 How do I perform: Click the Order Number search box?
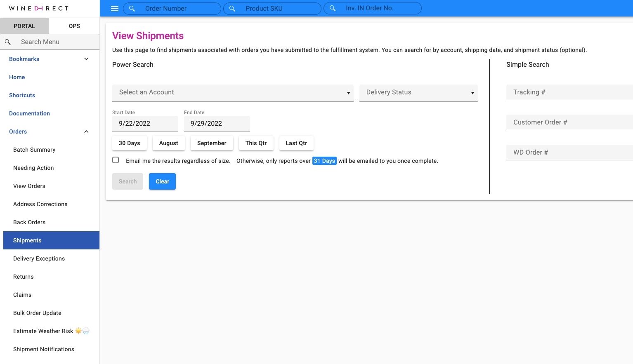[172, 9]
